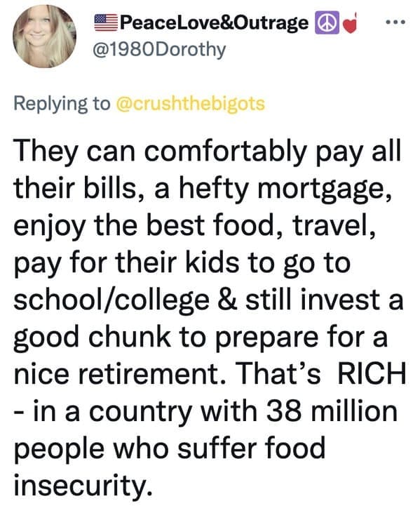This screenshot has height=513, width=420.
Task: Open the PeaceLove&Outrage display name
Action: tap(214, 23)
